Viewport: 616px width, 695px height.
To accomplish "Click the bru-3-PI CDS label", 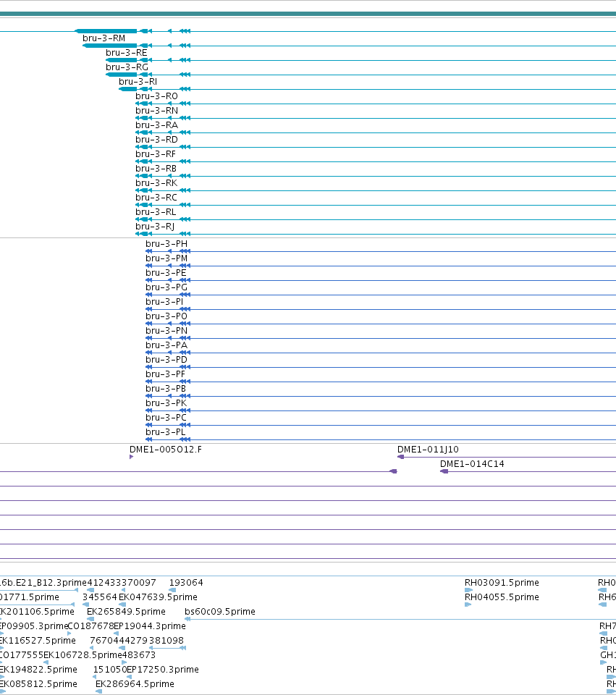I will click(164, 302).
